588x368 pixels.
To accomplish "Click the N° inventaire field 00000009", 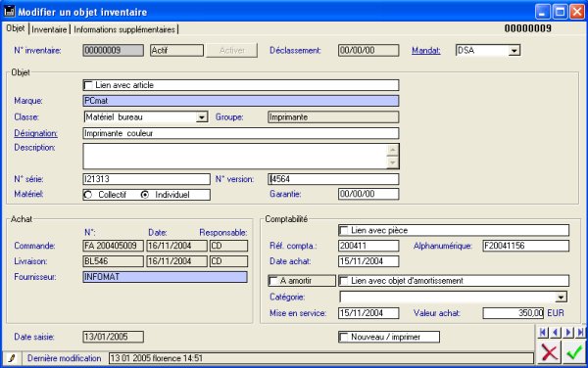I will 113,51.
